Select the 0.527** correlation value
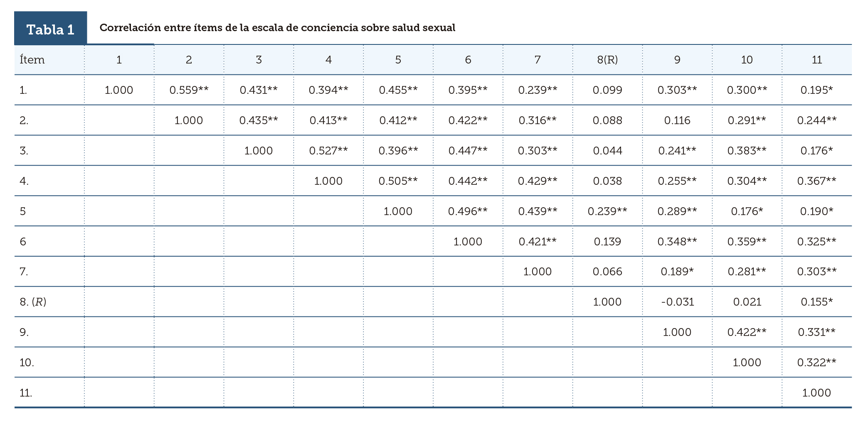This screenshot has height=424, width=868. tap(328, 151)
